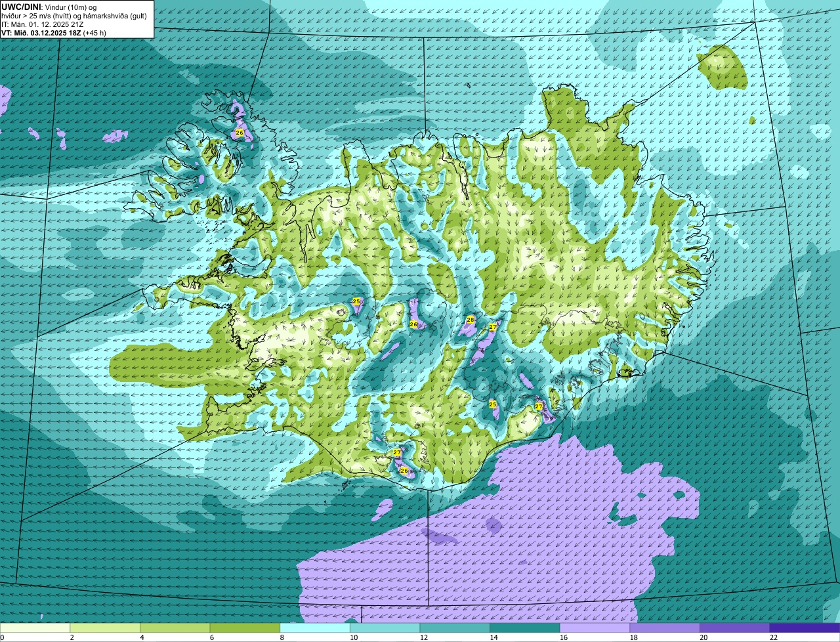Click the legend scale value "14"
The height and width of the screenshot is (642, 840).
click(493, 637)
